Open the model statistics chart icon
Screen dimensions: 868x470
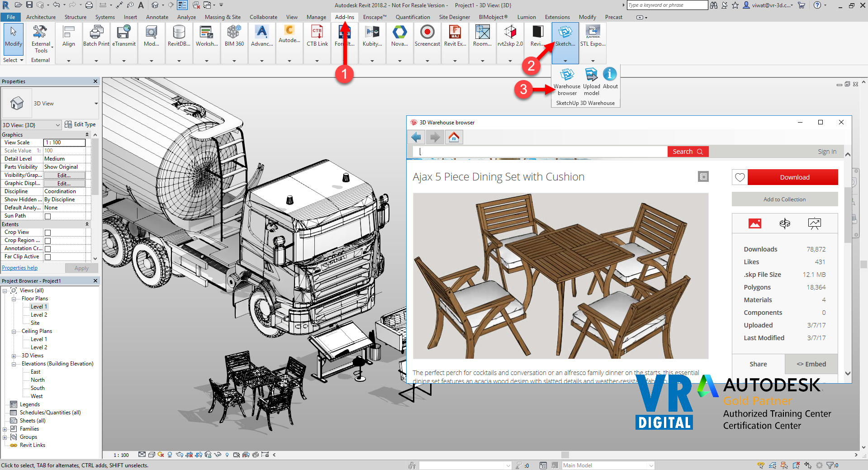pos(815,223)
